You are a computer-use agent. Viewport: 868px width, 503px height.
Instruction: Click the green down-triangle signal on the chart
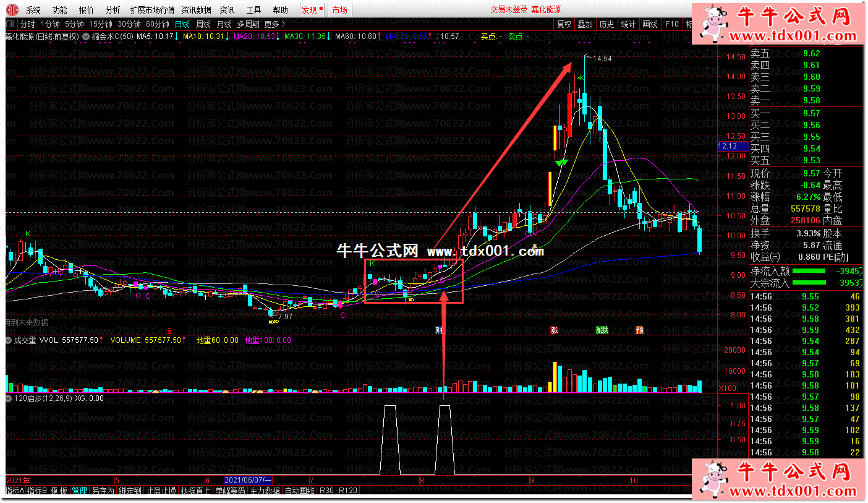[561, 163]
